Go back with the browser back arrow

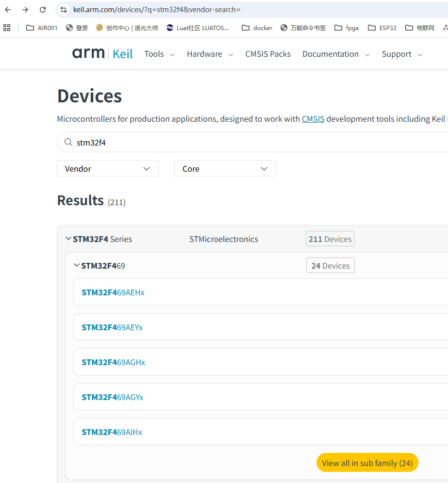coord(8,10)
